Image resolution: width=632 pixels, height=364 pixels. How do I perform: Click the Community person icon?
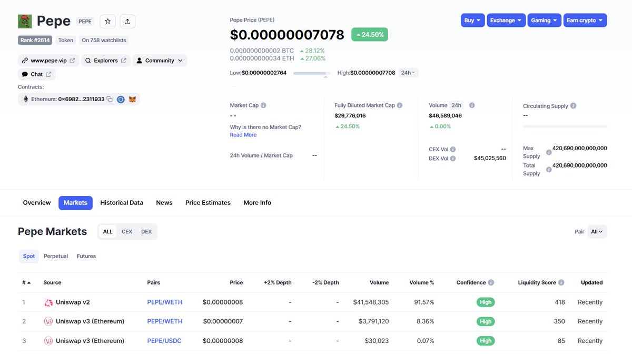click(140, 61)
